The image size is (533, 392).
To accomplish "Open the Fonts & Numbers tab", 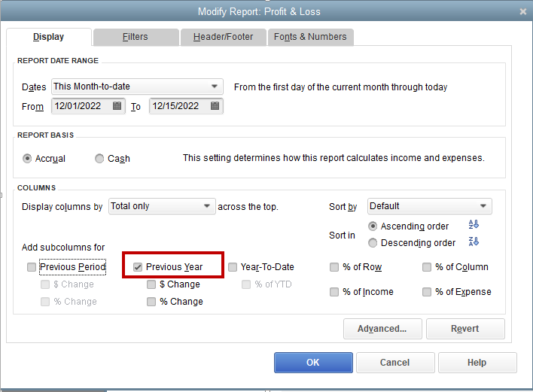I will (x=311, y=37).
